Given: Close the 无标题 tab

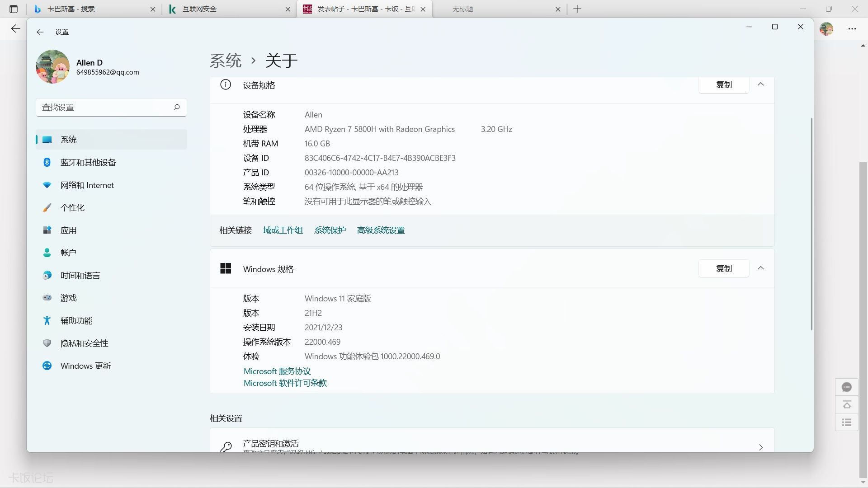Looking at the screenshot, I should click(x=558, y=9).
